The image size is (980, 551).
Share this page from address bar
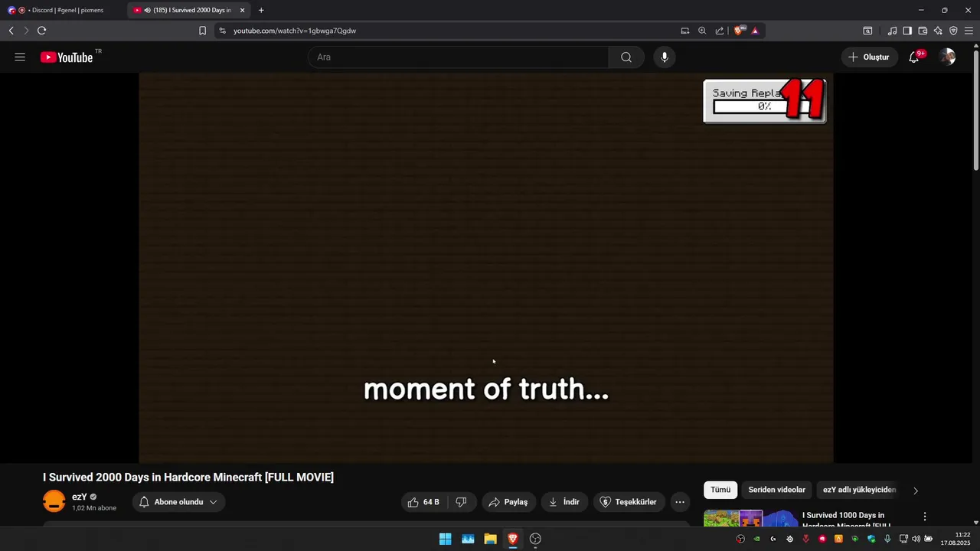720,31
